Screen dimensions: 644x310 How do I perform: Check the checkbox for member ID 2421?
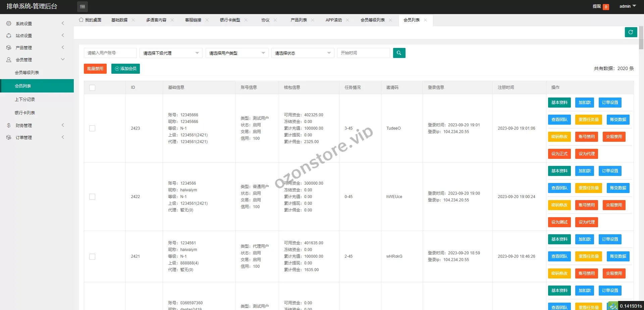pyautogui.click(x=92, y=257)
